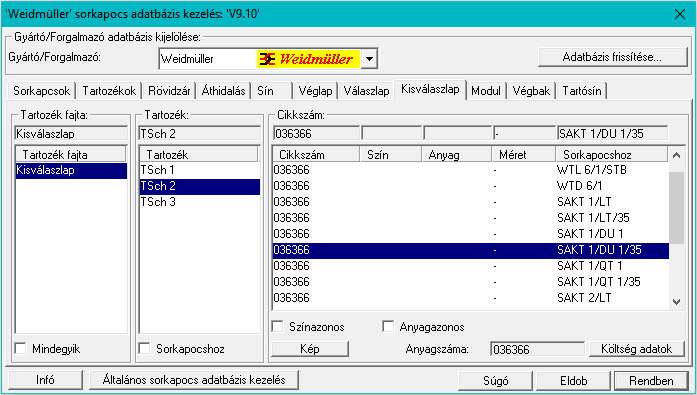
Task: Select TSch 2 in Tartozék list
Action: [200, 186]
